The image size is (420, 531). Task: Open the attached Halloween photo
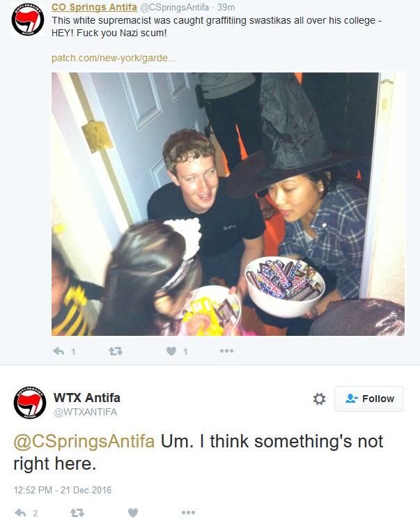point(228,204)
